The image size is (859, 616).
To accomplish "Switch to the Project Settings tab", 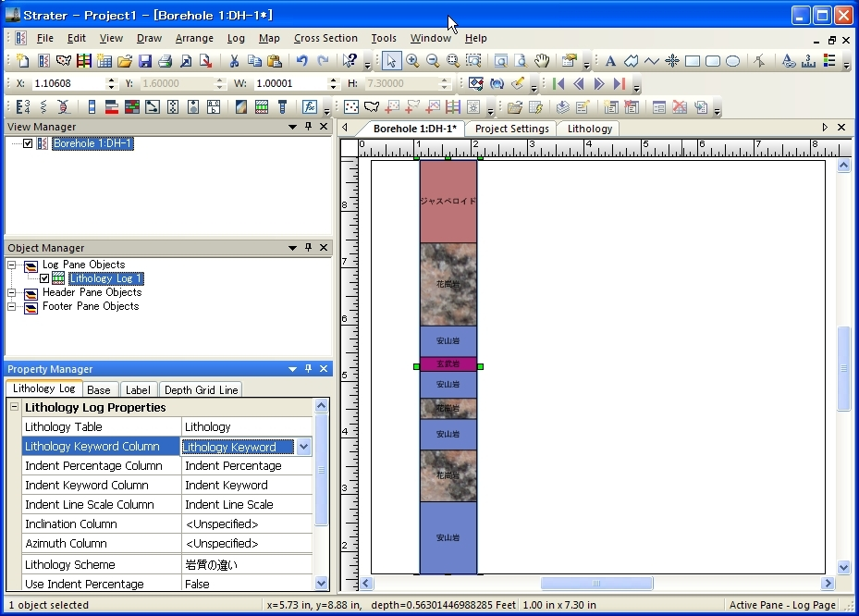I will tap(511, 129).
